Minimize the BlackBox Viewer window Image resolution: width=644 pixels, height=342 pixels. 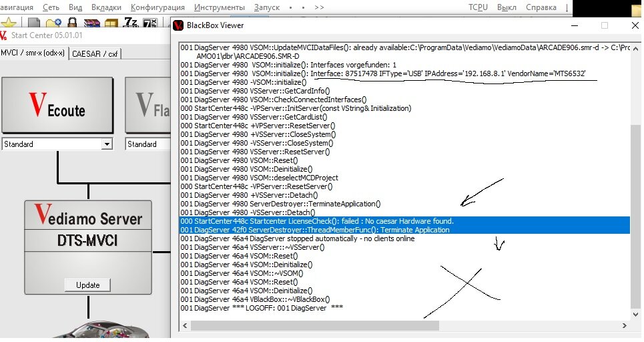coord(575,25)
